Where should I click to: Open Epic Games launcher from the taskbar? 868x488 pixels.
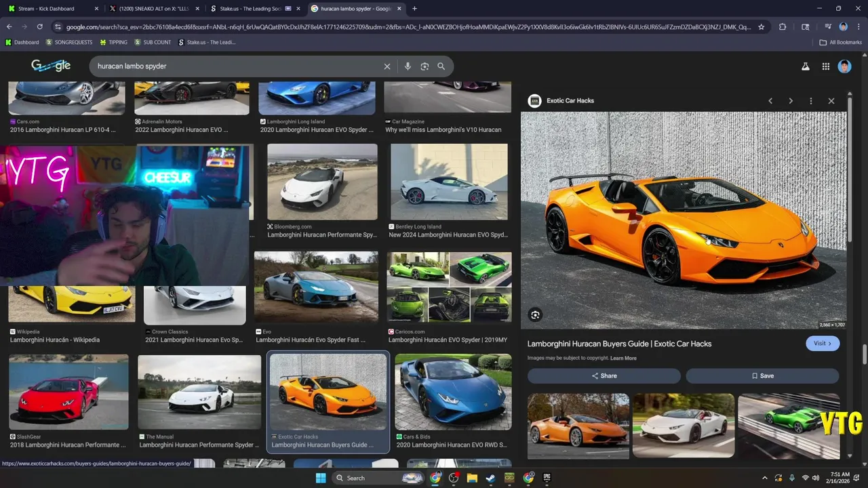[547, 478]
